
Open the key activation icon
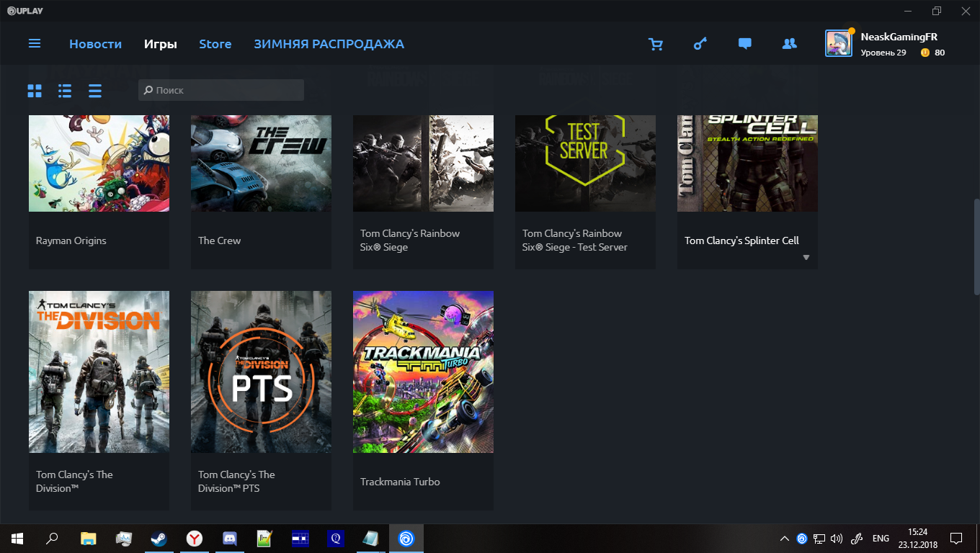[x=700, y=44]
